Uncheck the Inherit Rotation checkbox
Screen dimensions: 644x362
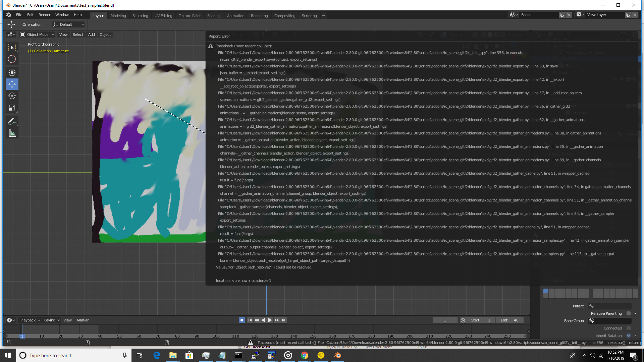point(629,336)
